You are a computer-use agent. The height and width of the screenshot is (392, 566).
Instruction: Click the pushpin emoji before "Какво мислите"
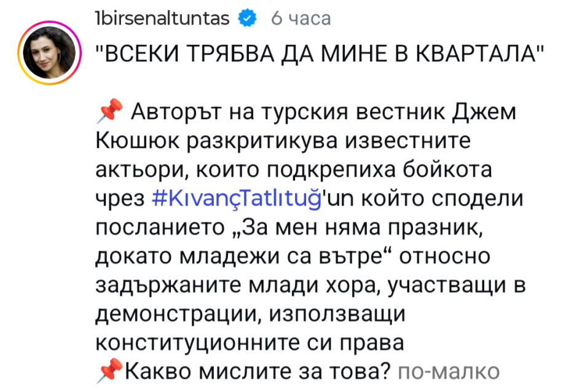(x=110, y=370)
